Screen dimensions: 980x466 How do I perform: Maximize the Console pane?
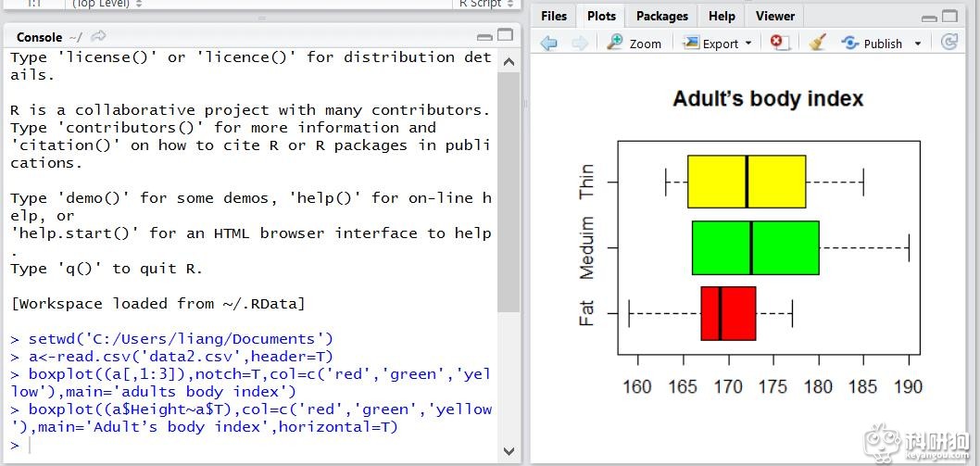505,35
